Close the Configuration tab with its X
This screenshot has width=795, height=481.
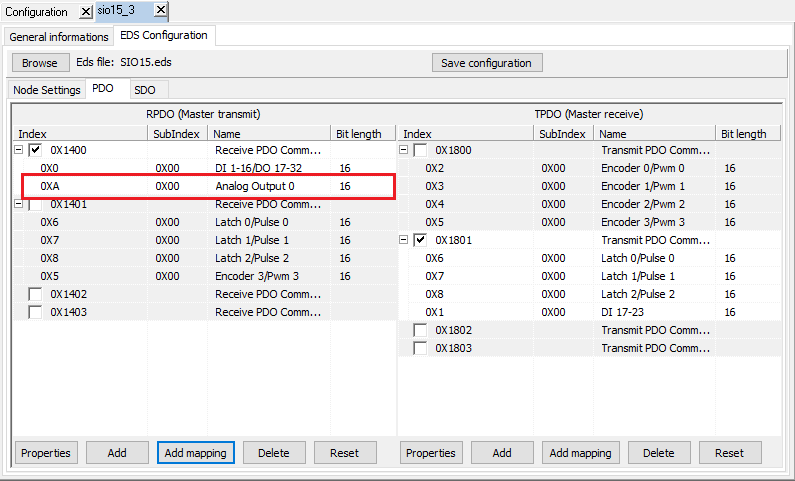85,12
